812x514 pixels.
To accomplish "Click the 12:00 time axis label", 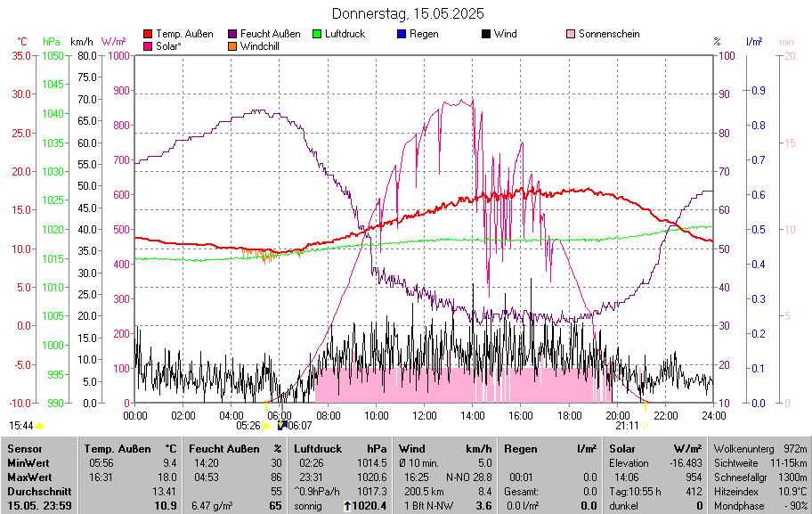I will coord(424,415).
